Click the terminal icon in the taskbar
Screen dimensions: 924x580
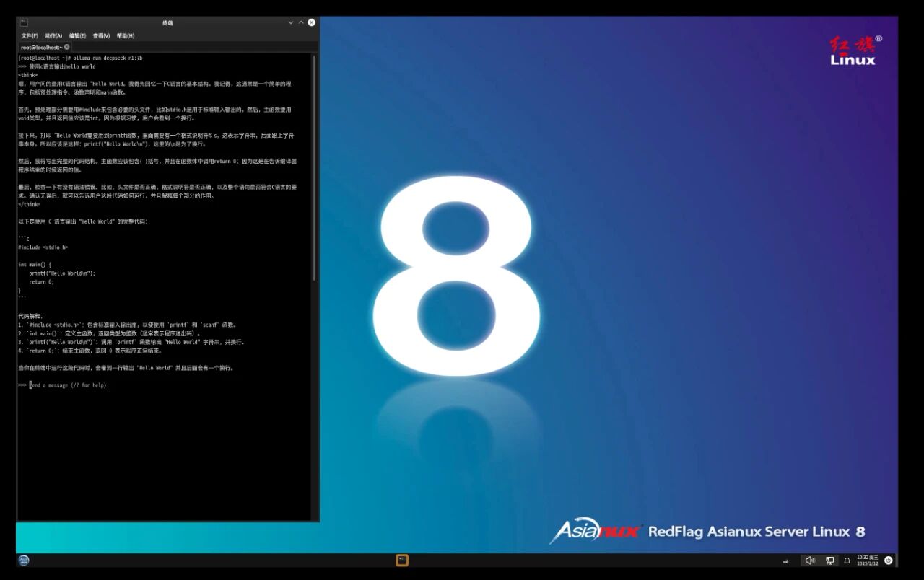click(402, 561)
